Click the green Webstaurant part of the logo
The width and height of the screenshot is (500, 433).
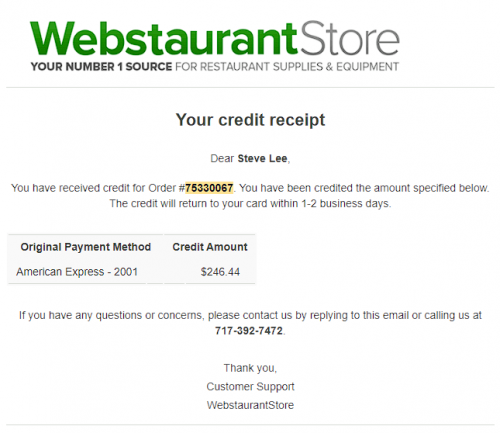point(163,38)
